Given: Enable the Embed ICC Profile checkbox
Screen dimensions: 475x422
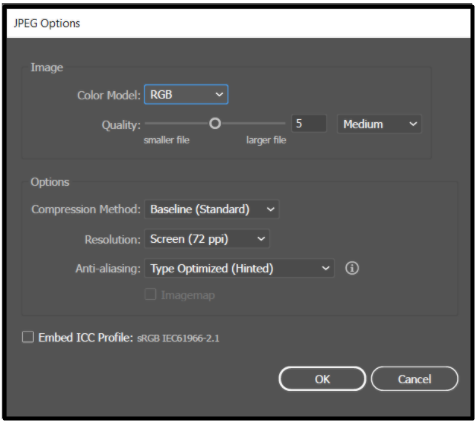Looking at the screenshot, I should coord(28,337).
